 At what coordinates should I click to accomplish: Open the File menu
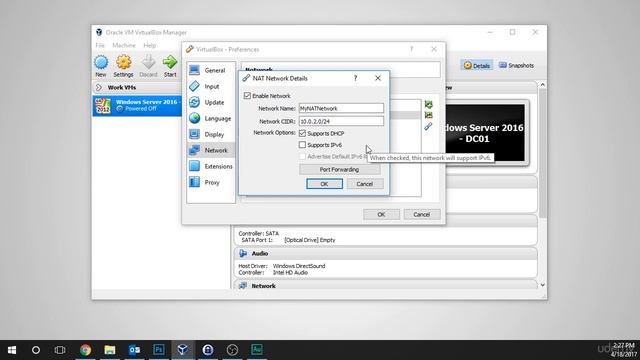100,45
